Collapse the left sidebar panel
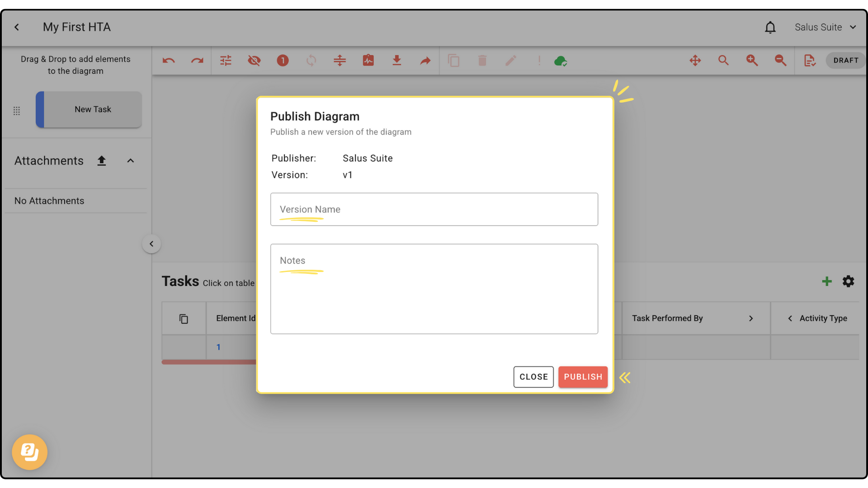868x488 pixels. point(151,244)
